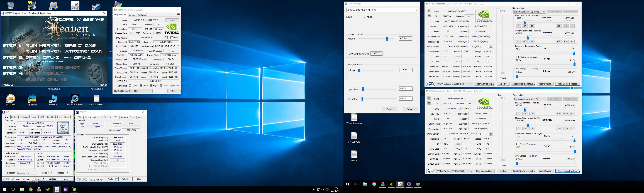The width and height of the screenshot is (644, 193).
Task: Open Caches tab in left CPU-Z
Action: pyautogui.click(x=14, y=117)
